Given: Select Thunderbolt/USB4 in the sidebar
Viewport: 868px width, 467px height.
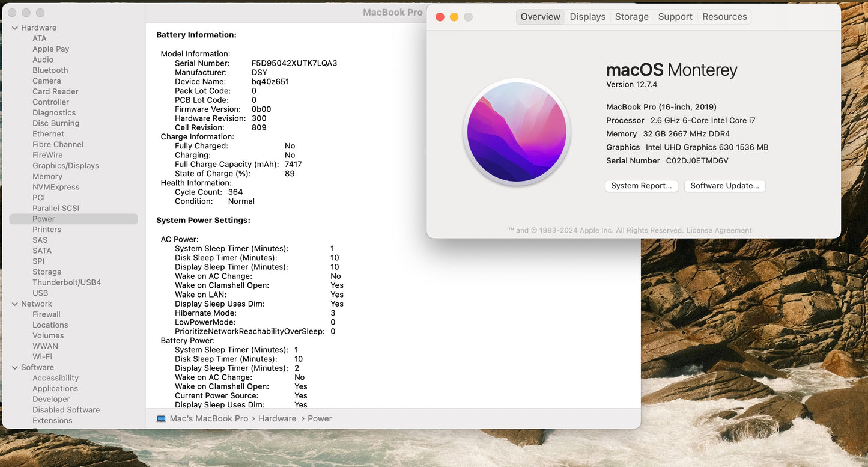Looking at the screenshot, I should 67,282.
